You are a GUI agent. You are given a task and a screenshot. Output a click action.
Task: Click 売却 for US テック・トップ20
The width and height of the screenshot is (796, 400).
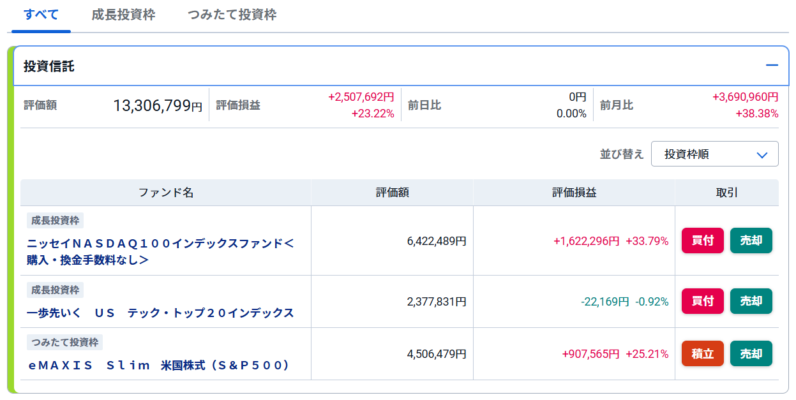pos(751,301)
